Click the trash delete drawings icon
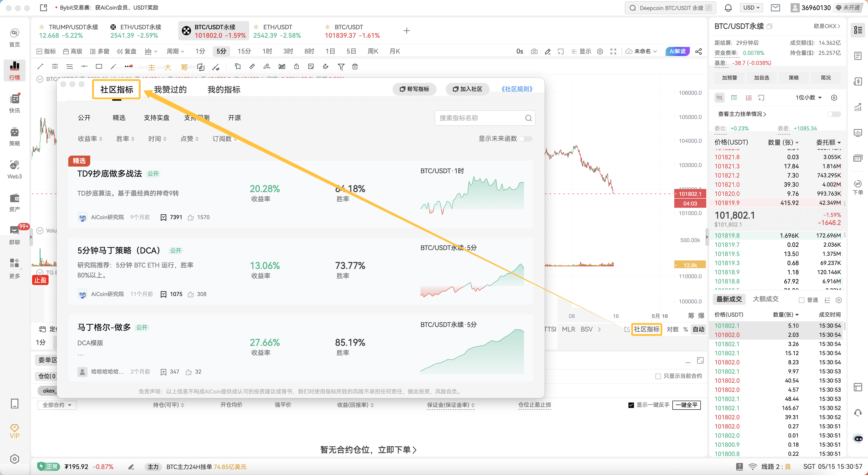 click(355, 66)
